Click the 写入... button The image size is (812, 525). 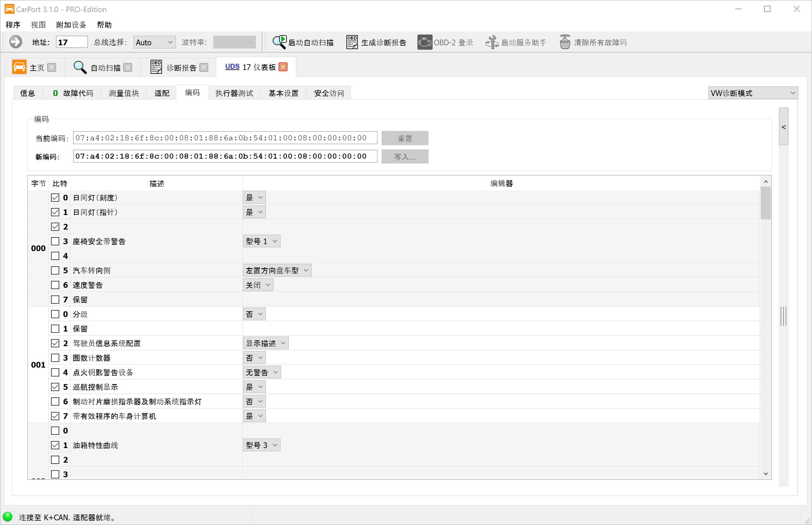coord(405,157)
